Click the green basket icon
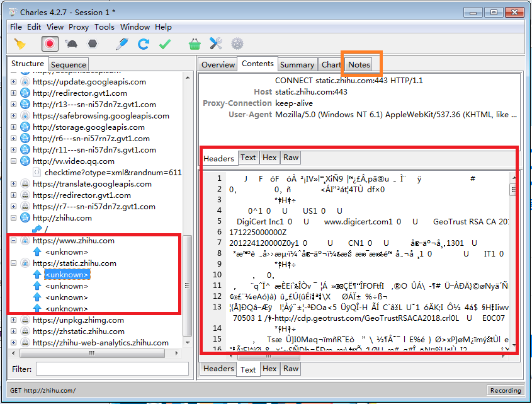The height and width of the screenshot is (404, 532). (x=195, y=44)
